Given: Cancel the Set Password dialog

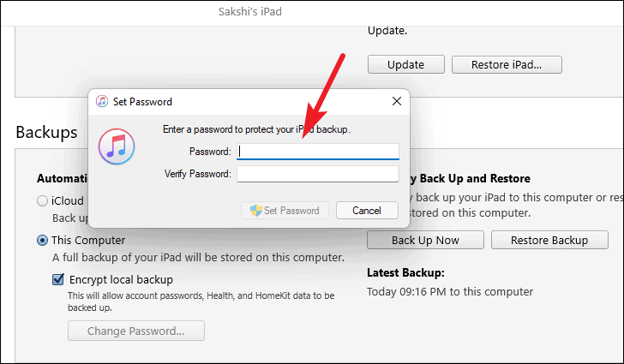Looking at the screenshot, I should point(367,211).
